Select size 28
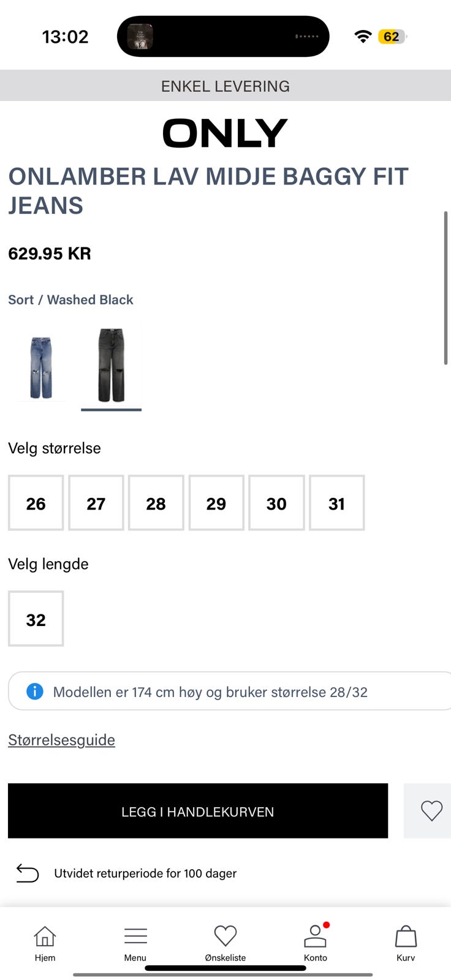 coord(156,503)
